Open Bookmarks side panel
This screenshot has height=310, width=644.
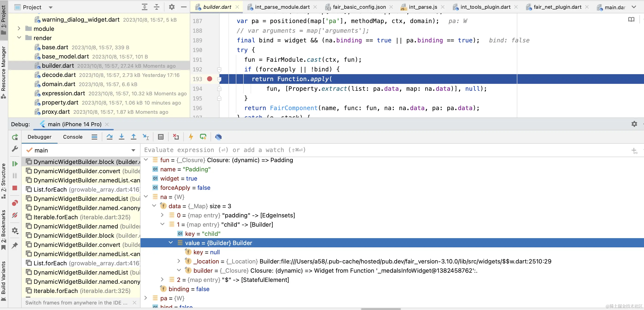click(x=3, y=230)
